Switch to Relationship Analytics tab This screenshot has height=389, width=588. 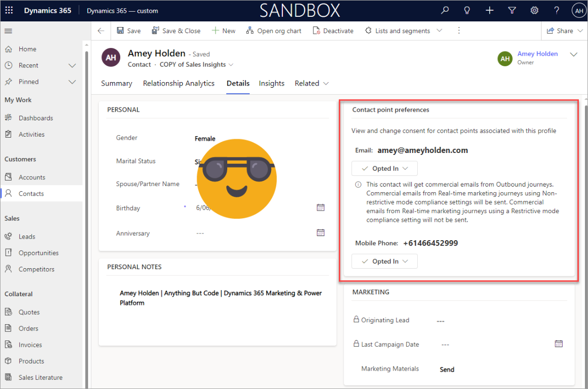tap(178, 83)
